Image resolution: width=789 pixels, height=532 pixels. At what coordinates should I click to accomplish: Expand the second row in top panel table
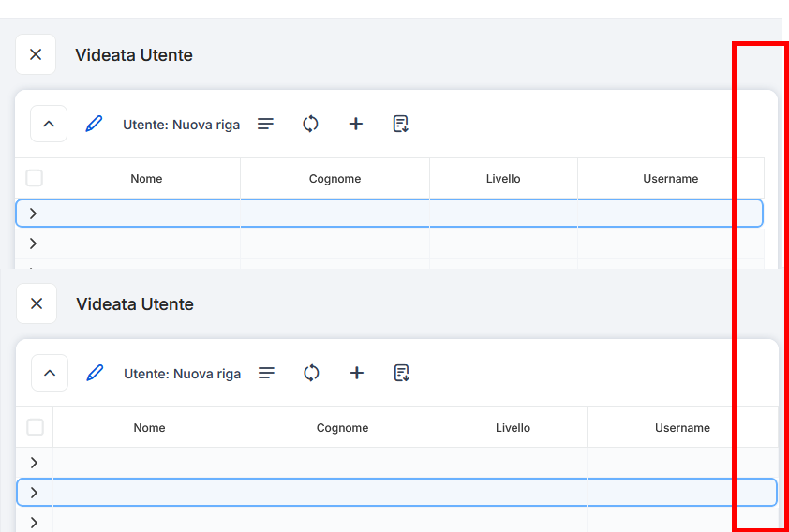33,244
